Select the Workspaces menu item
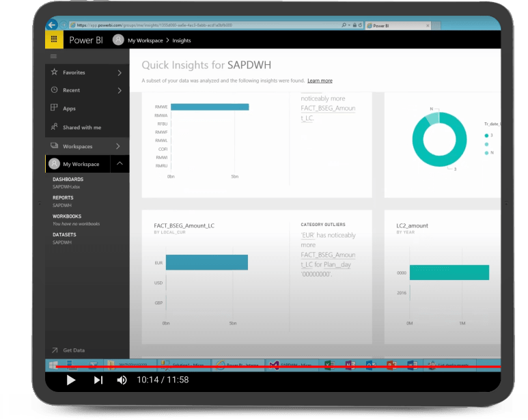The height and width of the screenshot is (420, 528). [87, 146]
